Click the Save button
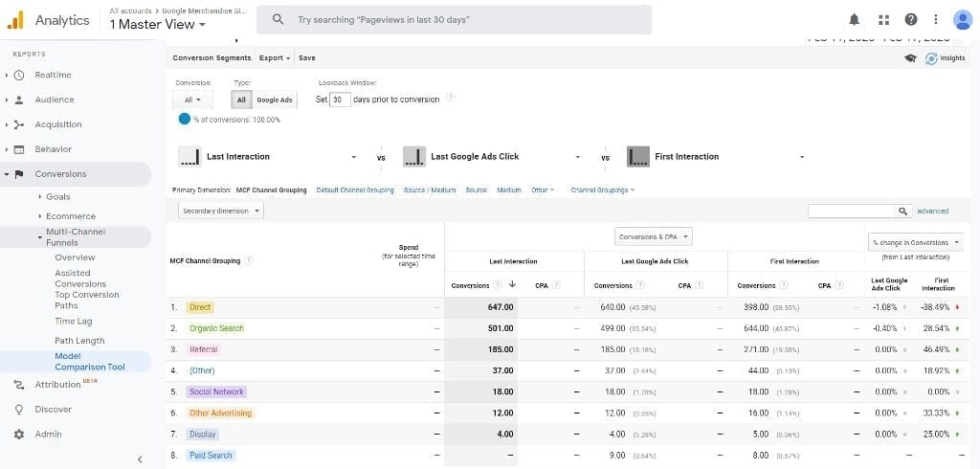 tap(307, 58)
